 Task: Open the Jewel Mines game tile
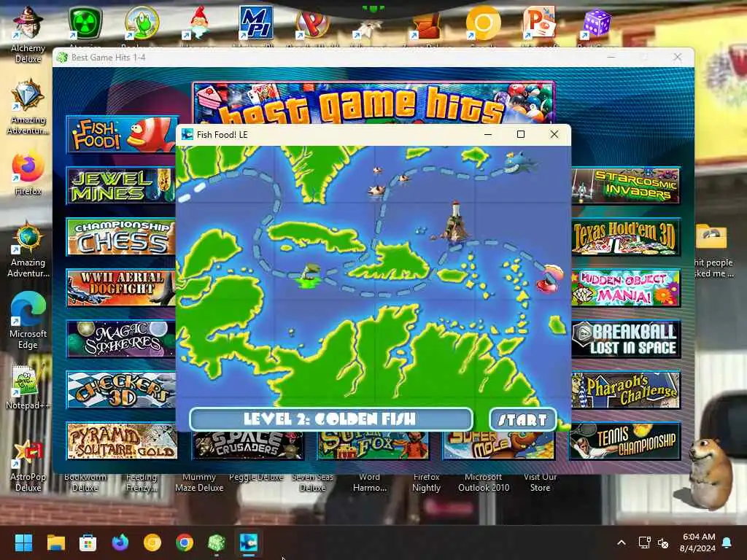click(x=121, y=186)
